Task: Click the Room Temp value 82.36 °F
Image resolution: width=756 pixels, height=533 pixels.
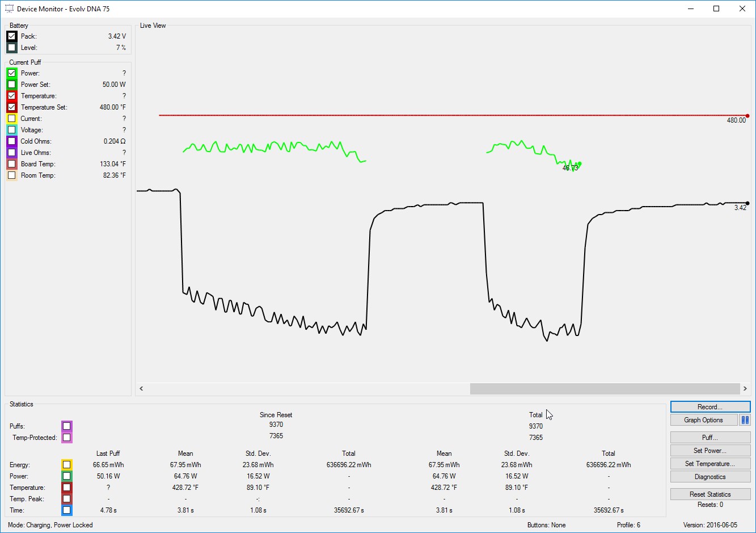Action: click(x=115, y=175)
